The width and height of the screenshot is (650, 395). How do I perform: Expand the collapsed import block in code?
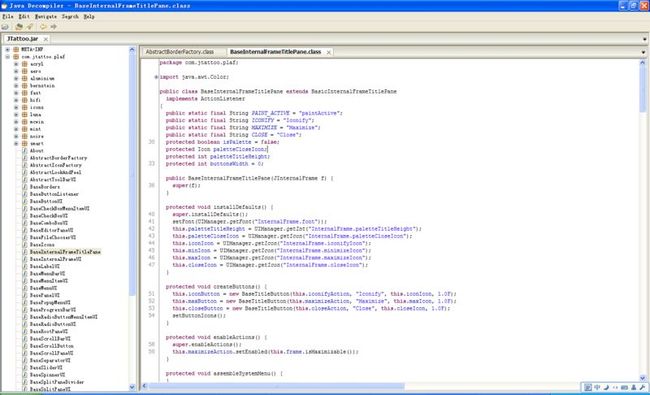[156, 77]
